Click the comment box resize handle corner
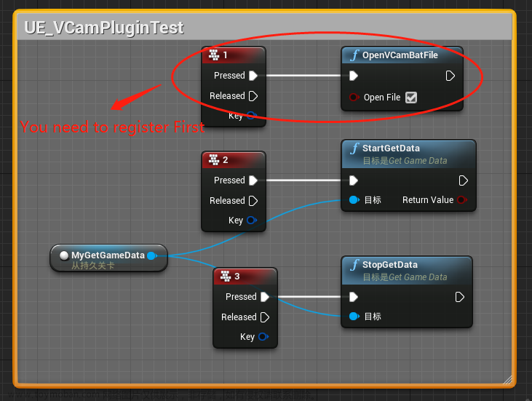Viewport: 532px width, 401px height. pos(507,380)
